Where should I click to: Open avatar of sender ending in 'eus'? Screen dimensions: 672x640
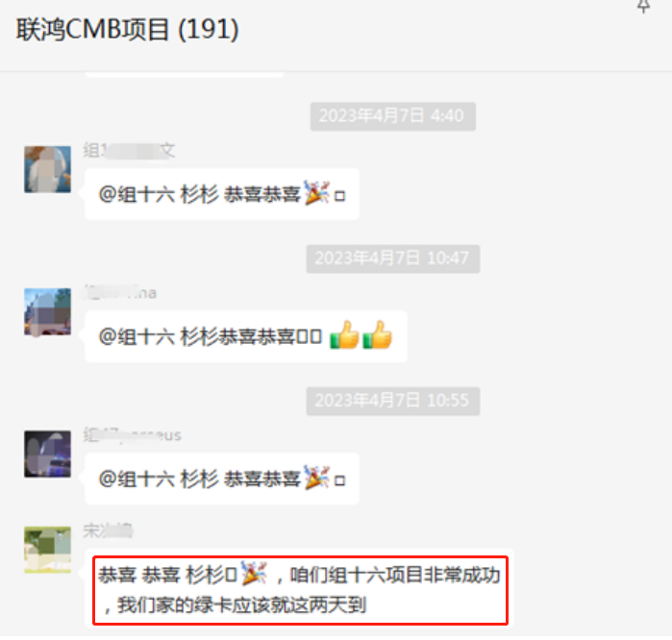pyautogui.click(x=47, y=455)
